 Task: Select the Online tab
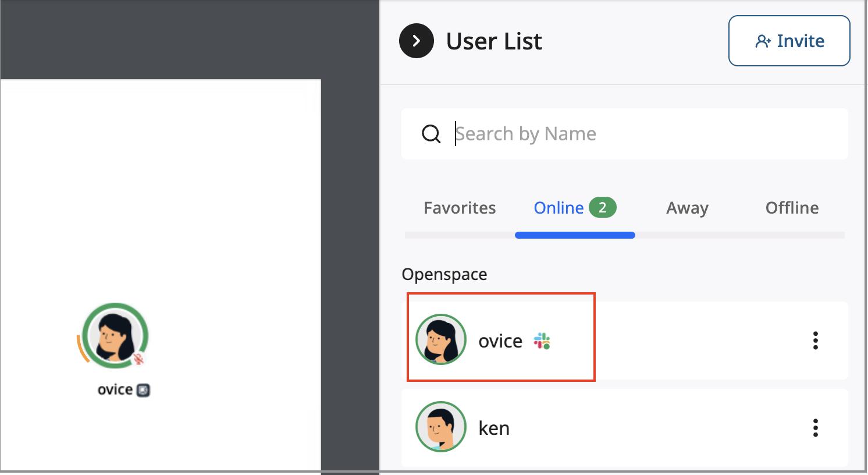coord(558,207)
